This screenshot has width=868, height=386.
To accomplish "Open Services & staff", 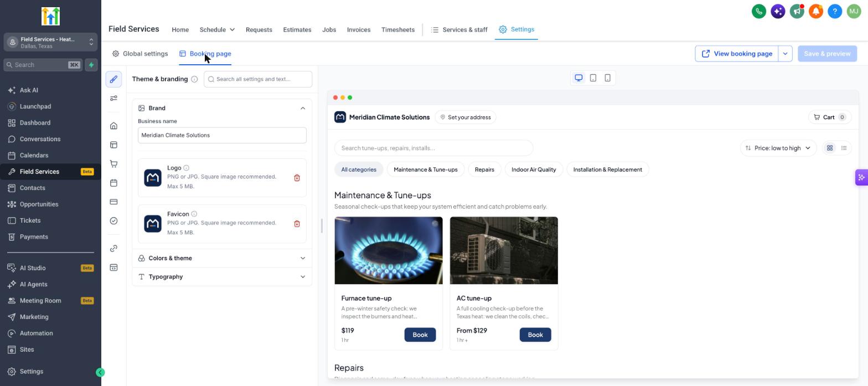I will pos(459,29).
